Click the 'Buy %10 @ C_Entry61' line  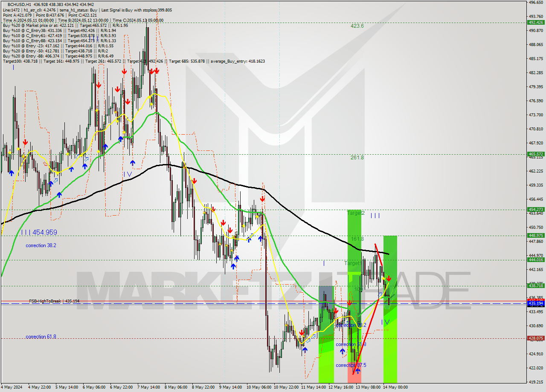59,36
